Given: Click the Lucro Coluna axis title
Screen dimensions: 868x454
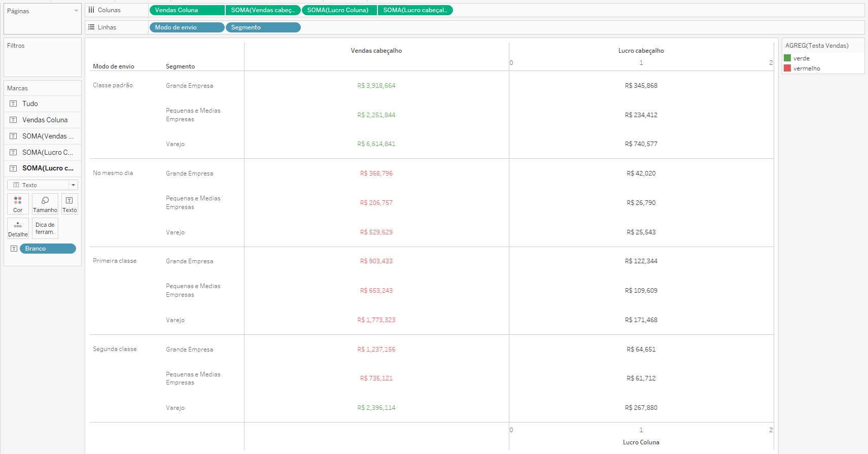Looking at the screenshot, I should 641,442.
